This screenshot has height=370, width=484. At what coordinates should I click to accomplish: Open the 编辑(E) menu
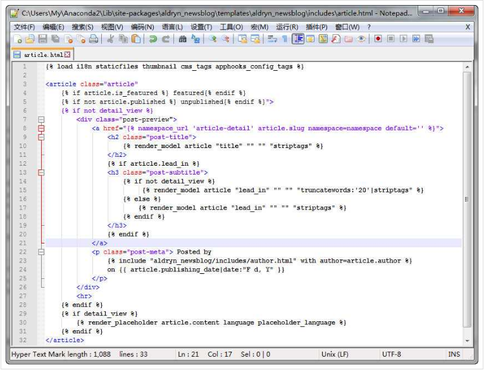pyautogui.click(x=53, y=27)
